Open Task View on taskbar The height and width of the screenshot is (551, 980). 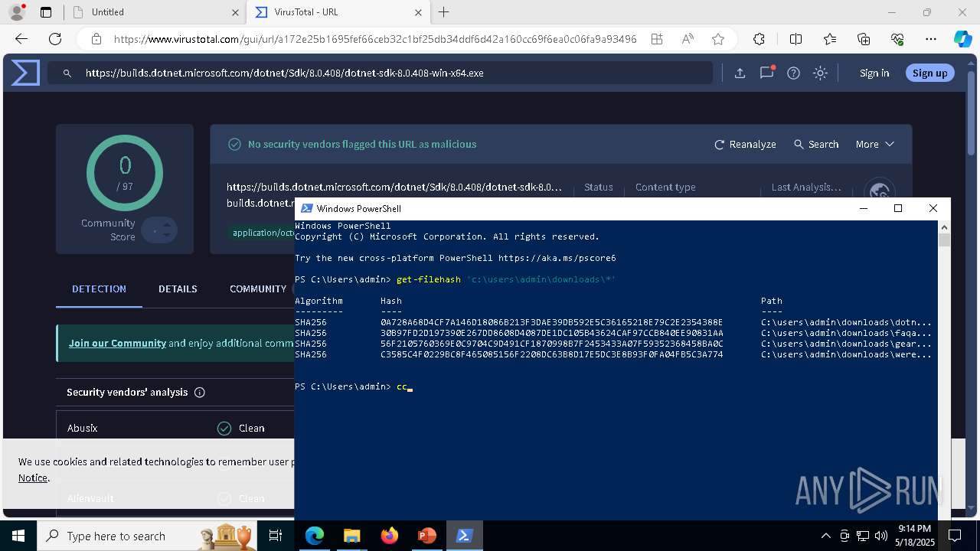point(276,536)
